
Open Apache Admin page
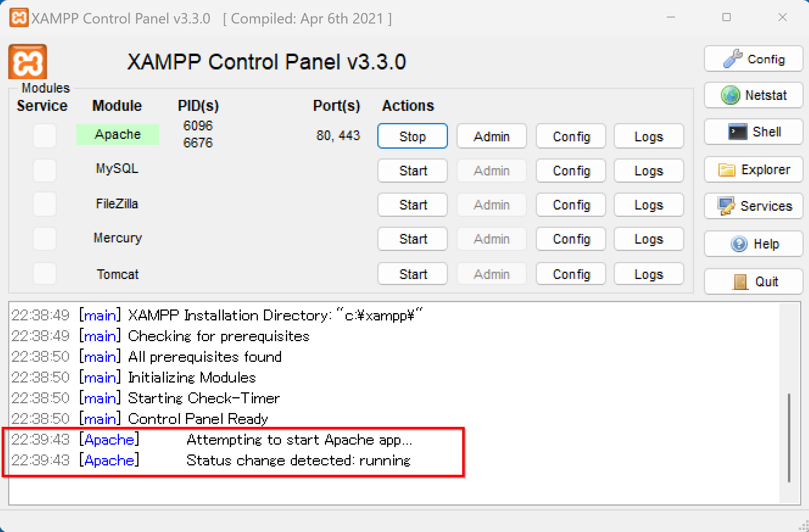(x=491, y=136)
